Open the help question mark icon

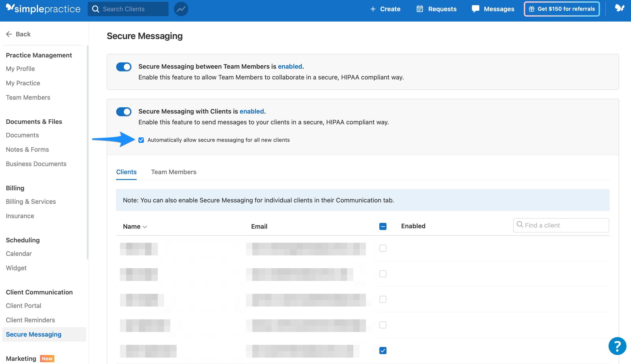click(617, 346)
